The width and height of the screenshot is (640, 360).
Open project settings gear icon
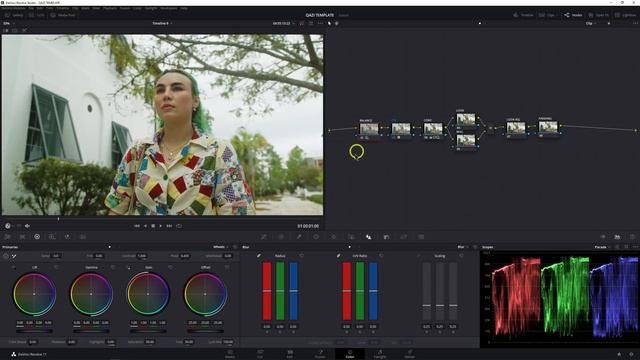point(631,354)
